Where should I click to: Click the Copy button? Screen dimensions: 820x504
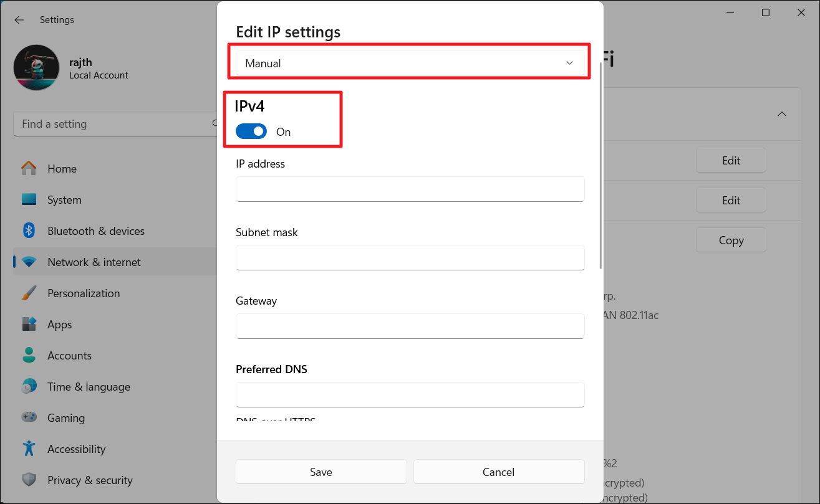731,240
